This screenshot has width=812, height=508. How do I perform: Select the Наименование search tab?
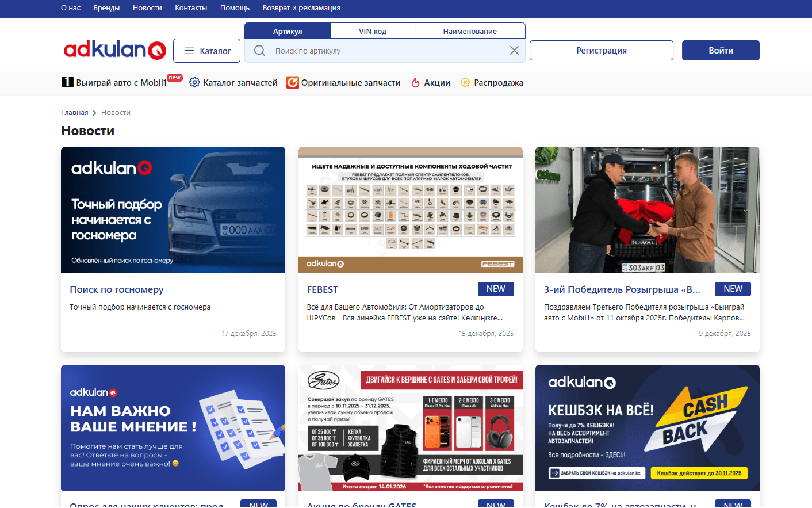tap(469, 31)
